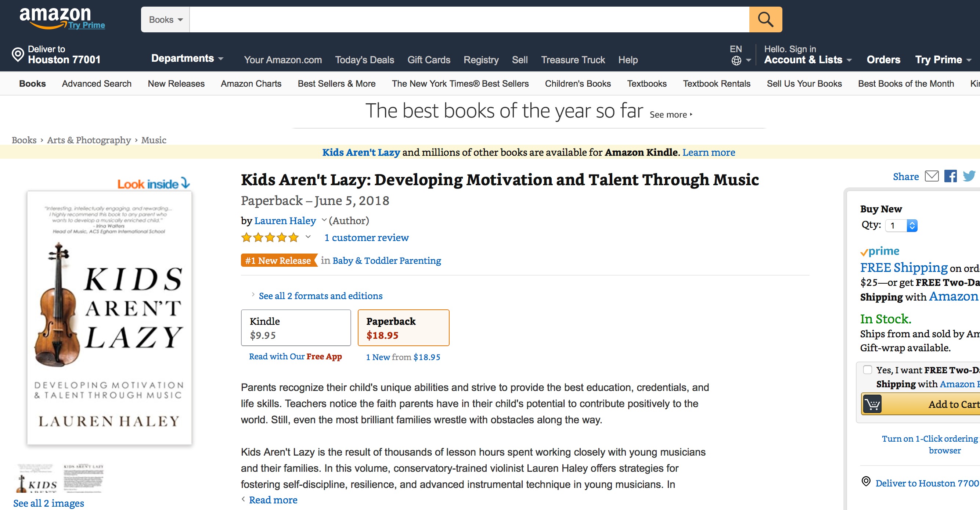Share the book on Facebook
Screen dimensions: 980x510
tap(950, 176)
